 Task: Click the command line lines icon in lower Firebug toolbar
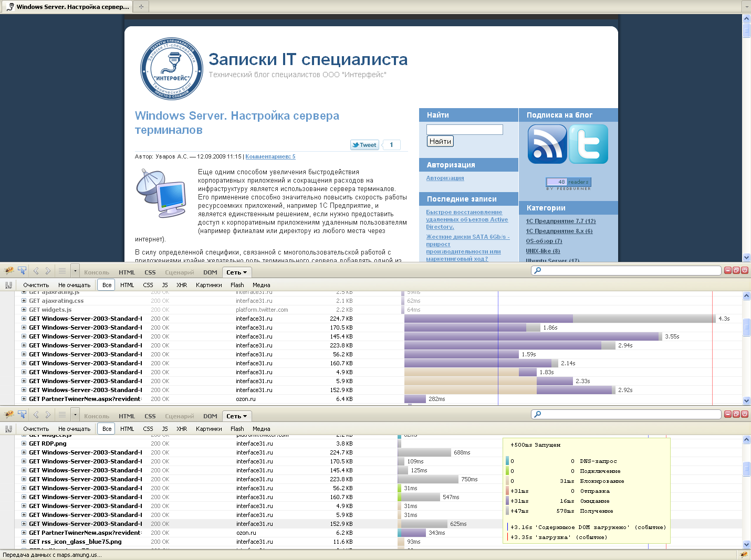pos(62,415)
